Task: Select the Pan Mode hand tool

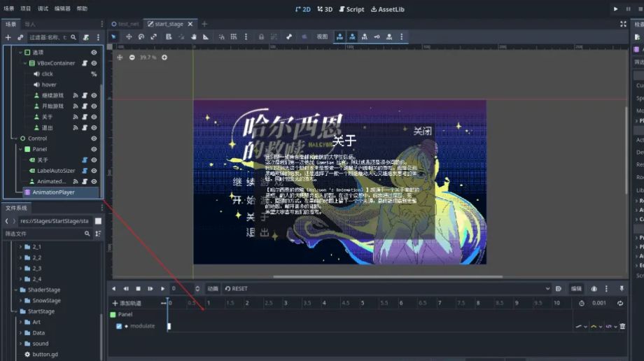Action: [193, 36]
